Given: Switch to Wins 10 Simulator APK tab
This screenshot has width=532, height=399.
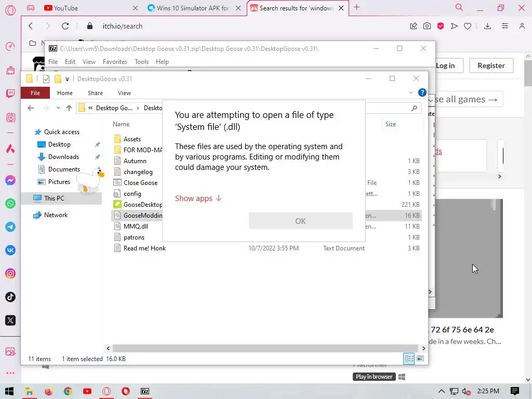Looking at the screenshot, I should tap(193, 8).
